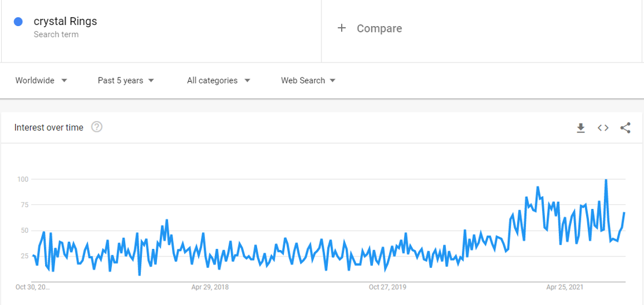Click the plus icon beside Compare
Viewport: 644px width, 305px height.
pos(342,28)
